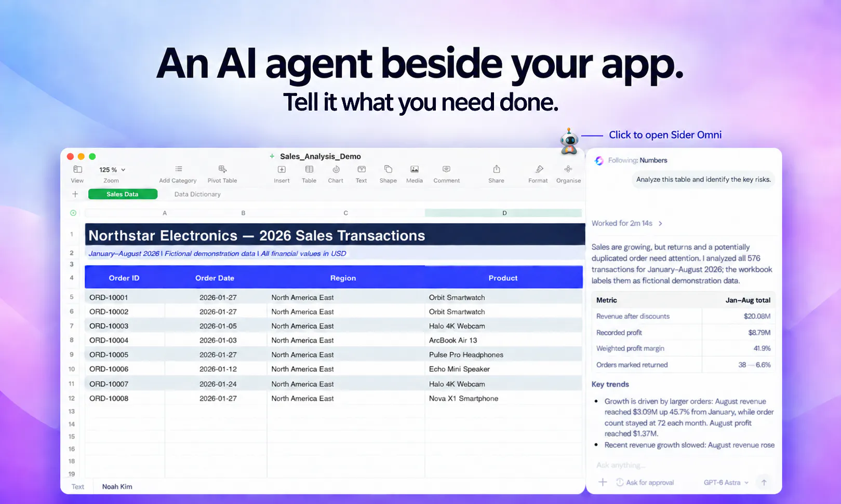The image size is (841, 504).
Task: Select column C header
Action: (346, 213)
